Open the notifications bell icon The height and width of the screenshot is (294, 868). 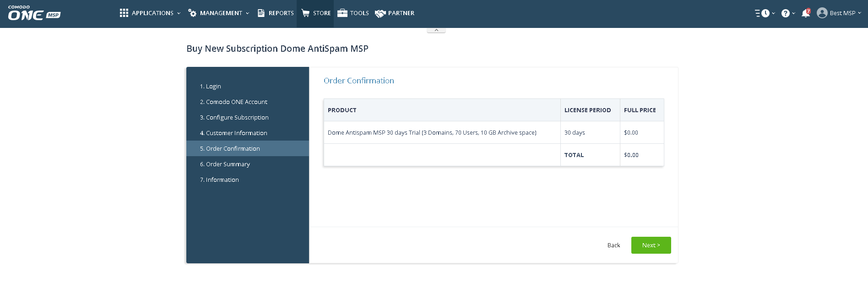(x=805, y=13)
